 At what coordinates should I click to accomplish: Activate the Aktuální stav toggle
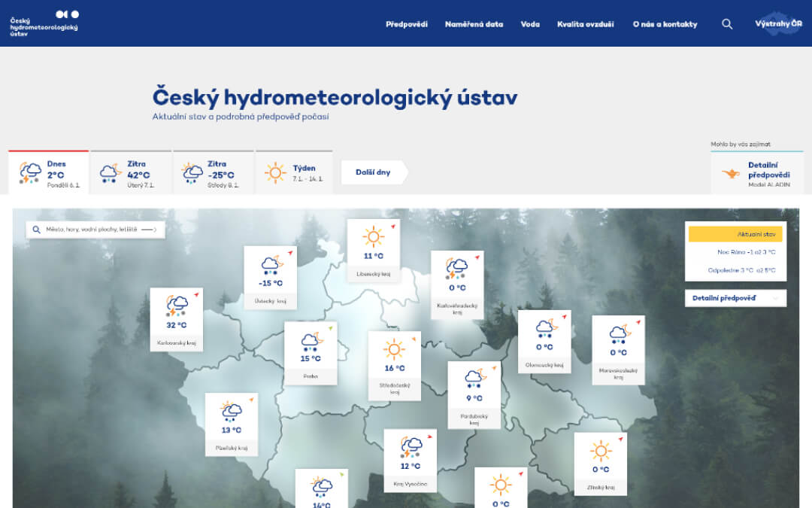pyautogui.click(x=735, y=233)
